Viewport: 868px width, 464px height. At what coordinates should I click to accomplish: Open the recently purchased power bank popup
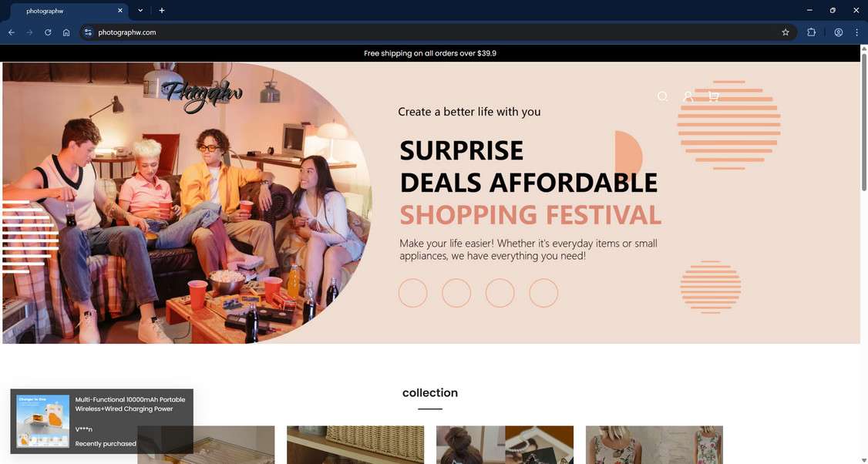coord(102,422)
